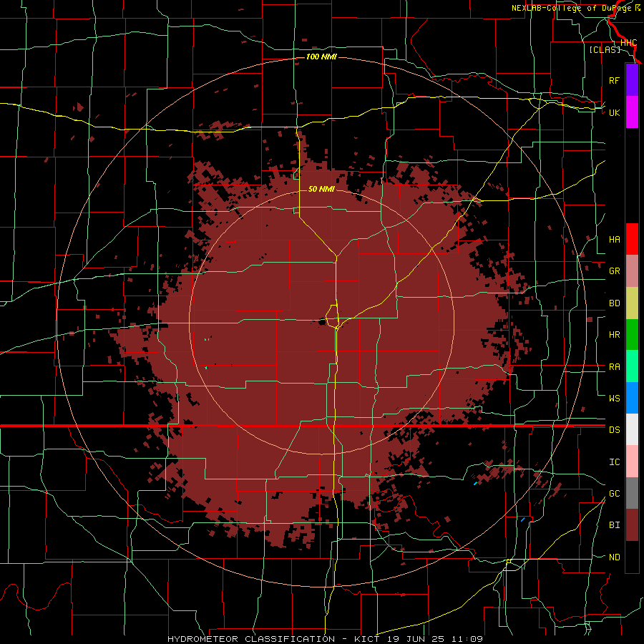The image size is (644, 644).
Task: Click the RF legend label
Action: pyautogui.click(x=614, y=80)
